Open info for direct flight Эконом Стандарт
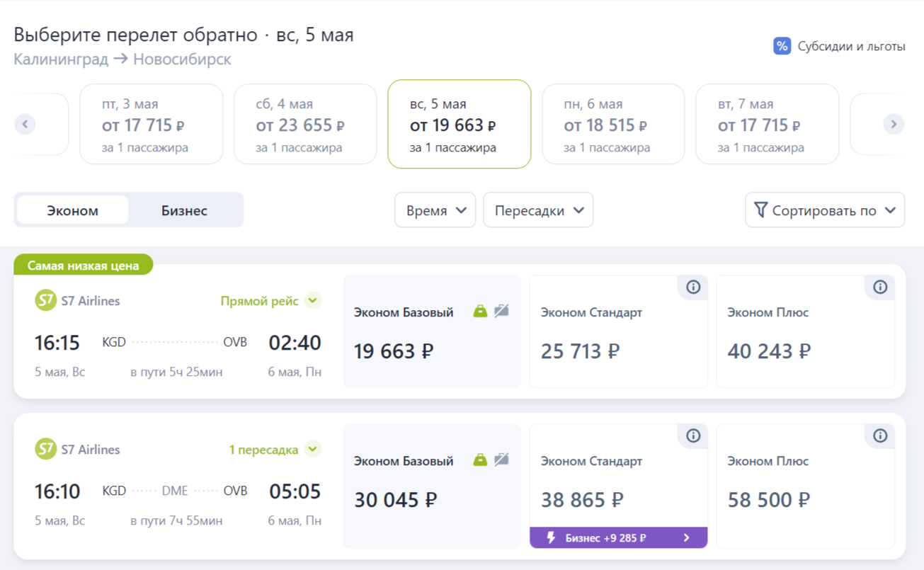924x570 pixels. 693,287
